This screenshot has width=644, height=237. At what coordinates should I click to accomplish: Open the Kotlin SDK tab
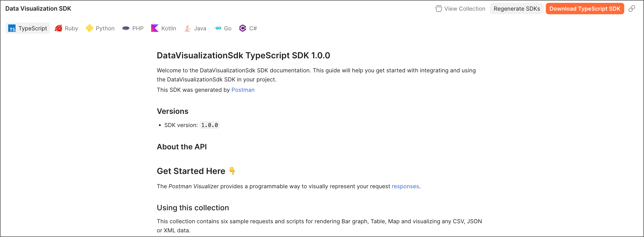click(x=169, y=29)
